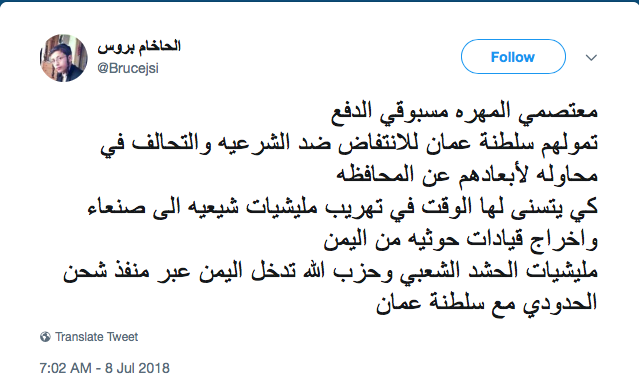Open the display name الحاخام بروس
This screenshot has height=384, width=639.
click(139, 46)
